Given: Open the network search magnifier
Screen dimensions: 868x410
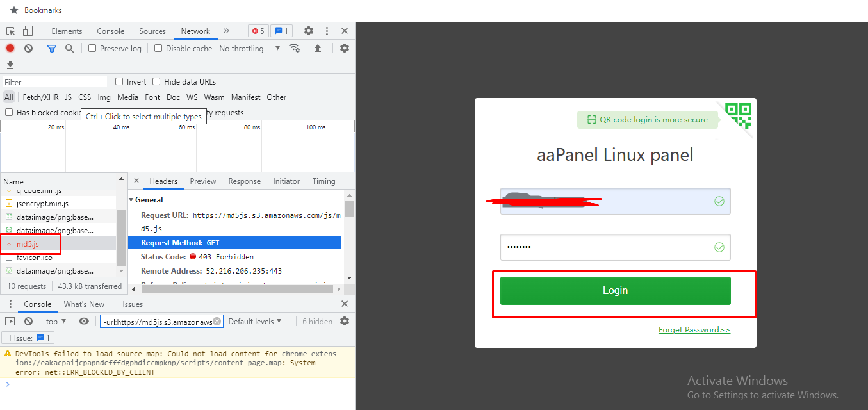Looking at the screenshot, I should (x=70, y=48).
